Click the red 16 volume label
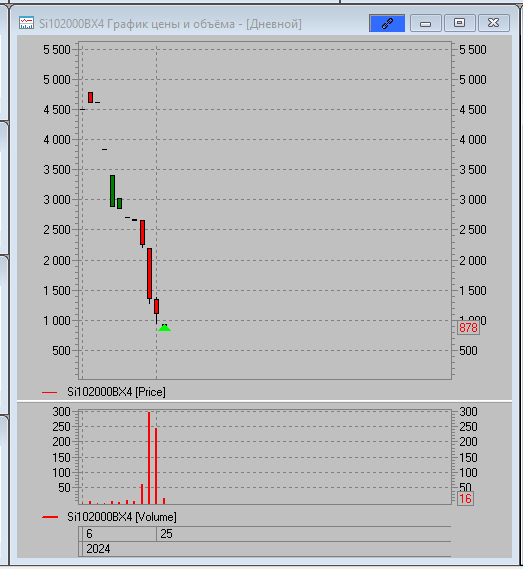The width and height of the screenshot is (523, 569). [465, 499]
